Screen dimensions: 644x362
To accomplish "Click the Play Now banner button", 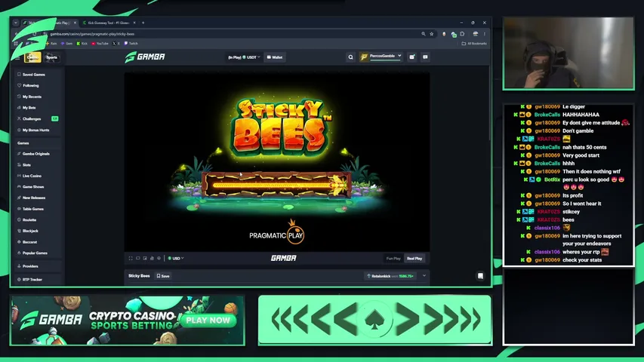I will [x=208, y=321].
